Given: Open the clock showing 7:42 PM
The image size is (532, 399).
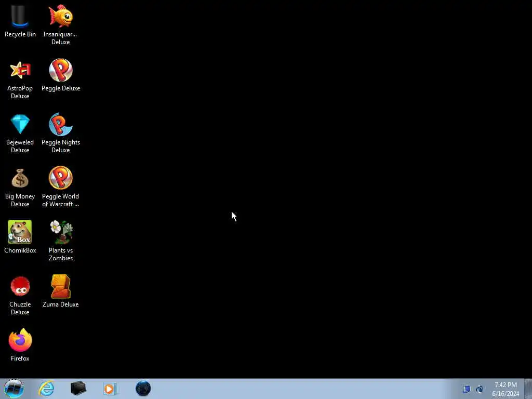Looking at the screenshot, I should 506,389.
